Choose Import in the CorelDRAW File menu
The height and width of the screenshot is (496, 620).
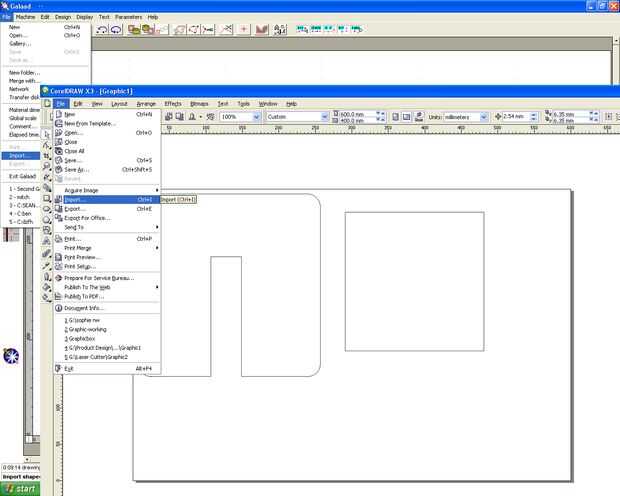107,200
